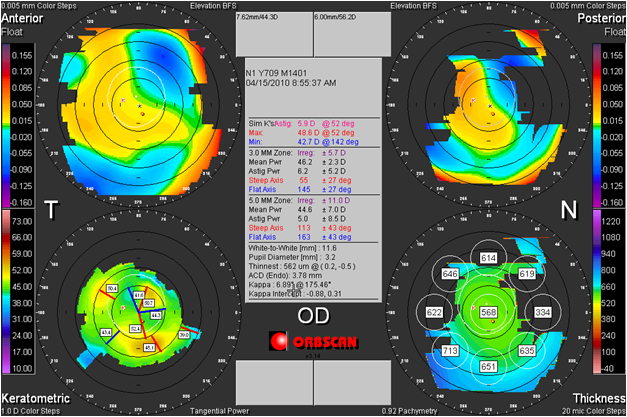The image size is (627, 417).
Task: Select the Thickness map label
Action: point(596,397)
